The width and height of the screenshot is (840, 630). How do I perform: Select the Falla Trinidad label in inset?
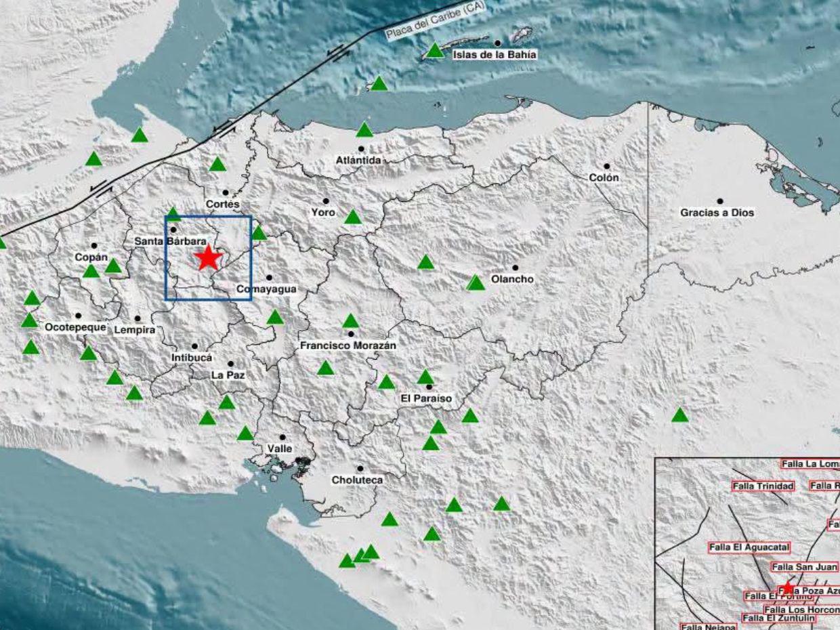[763, 486]
